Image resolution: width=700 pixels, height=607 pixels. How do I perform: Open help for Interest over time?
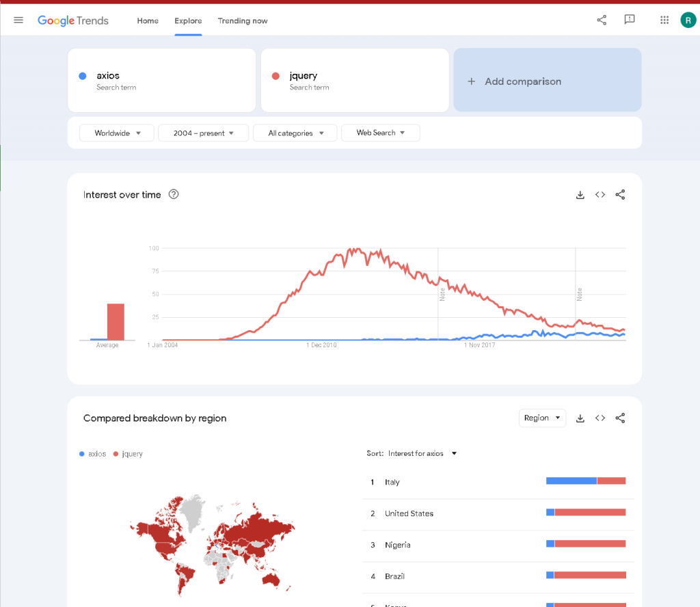[x=174, y=194]
